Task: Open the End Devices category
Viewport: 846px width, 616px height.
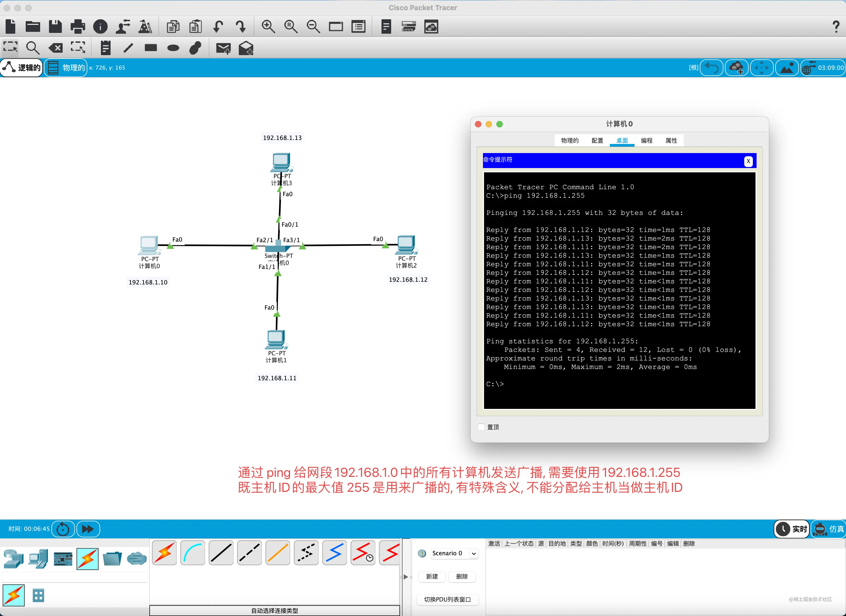Action: [39, 558]
